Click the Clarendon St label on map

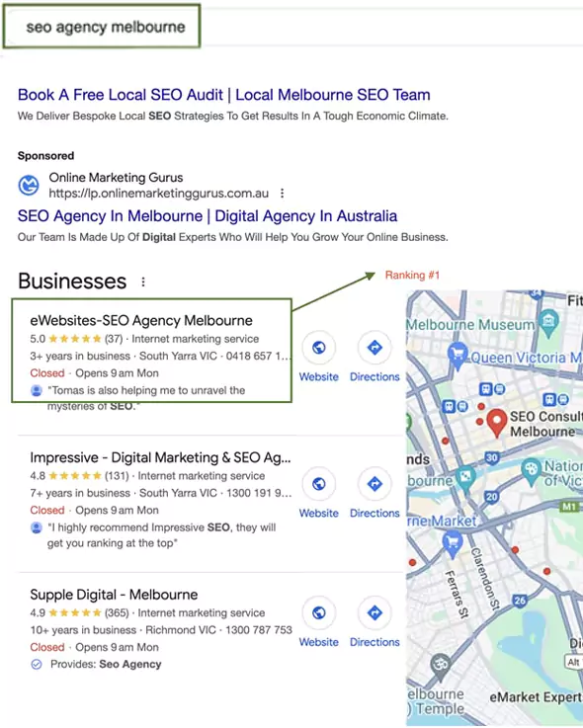[x=485, y=578]
